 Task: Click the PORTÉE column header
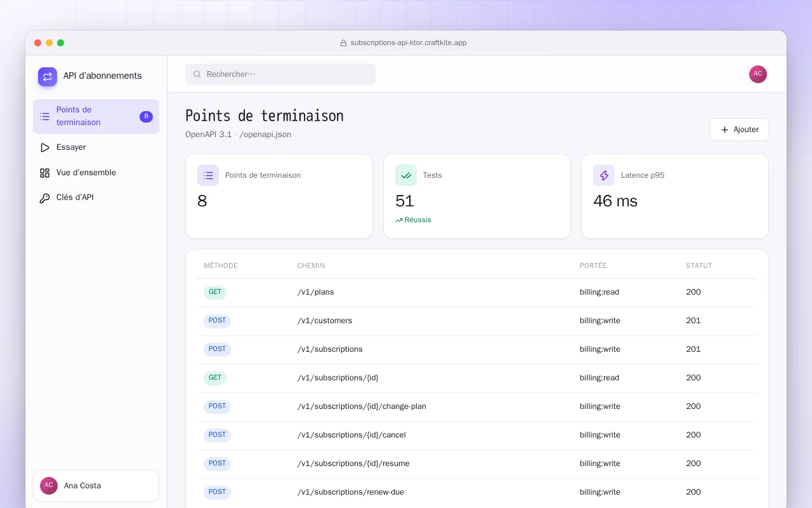pyautogui.click(x=593, y=265)
